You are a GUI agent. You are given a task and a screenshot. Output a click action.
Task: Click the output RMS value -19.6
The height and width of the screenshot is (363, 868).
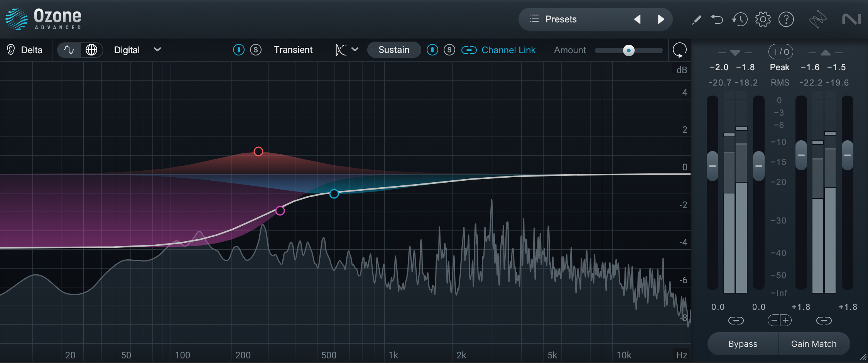point(837,83)
